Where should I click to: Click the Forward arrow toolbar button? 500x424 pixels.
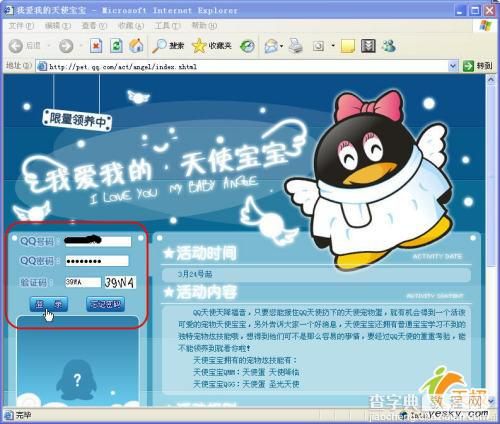pos(66,46)
